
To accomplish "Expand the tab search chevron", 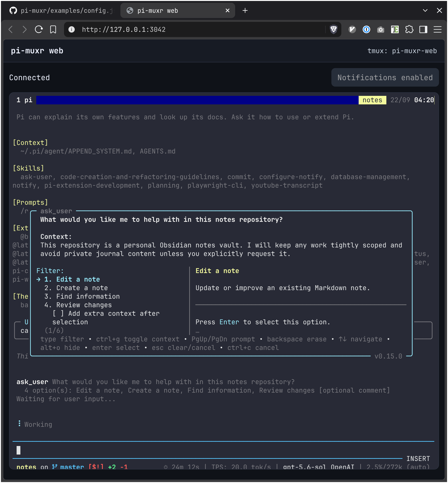I will pos(425,11).
